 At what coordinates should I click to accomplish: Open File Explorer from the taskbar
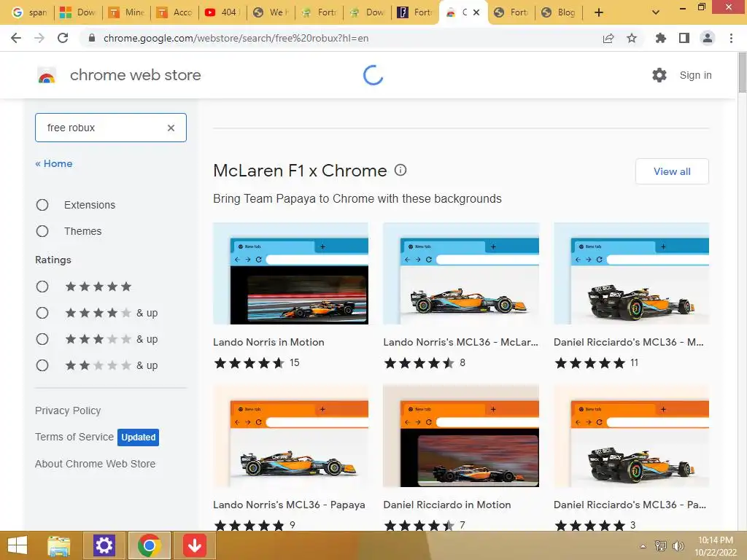tap(59, 545)
